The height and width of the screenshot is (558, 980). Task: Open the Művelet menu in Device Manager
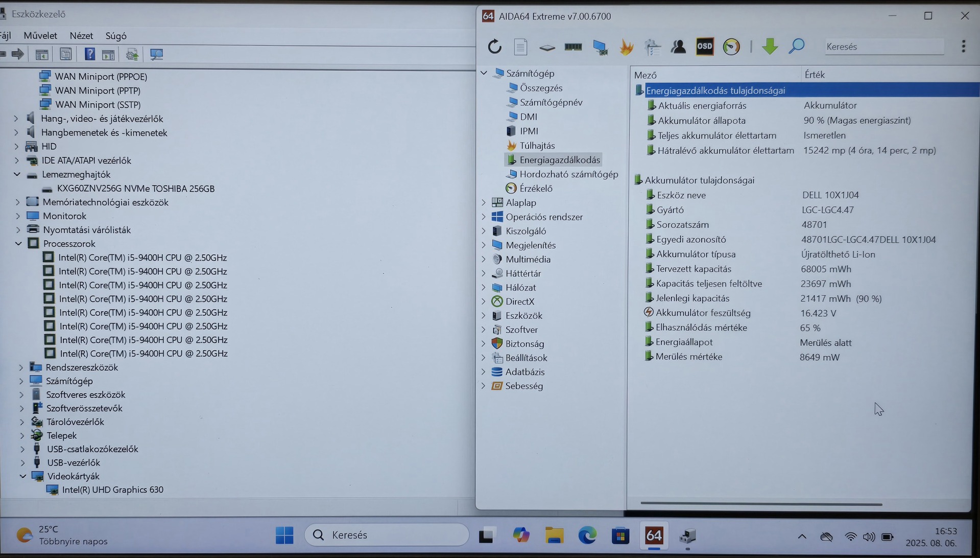[x=40, y=36]
